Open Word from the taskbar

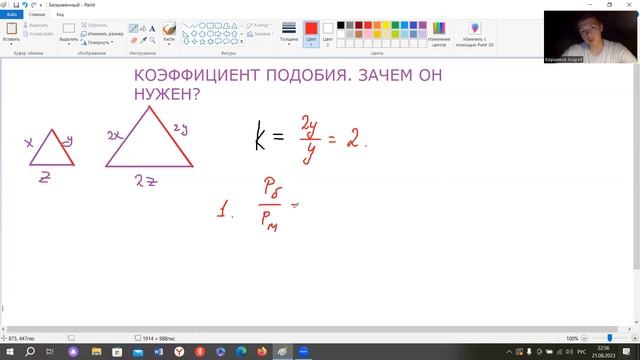click(x=158, y=351)
